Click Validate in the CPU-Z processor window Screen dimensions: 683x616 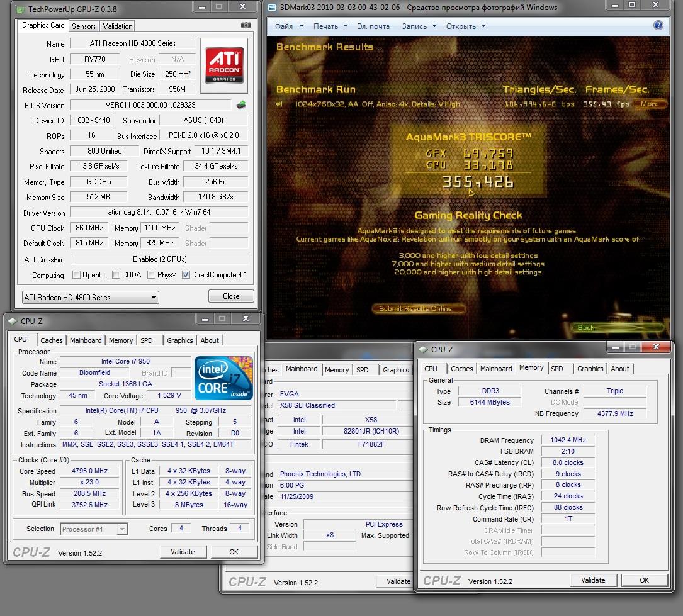pos(183,552)
